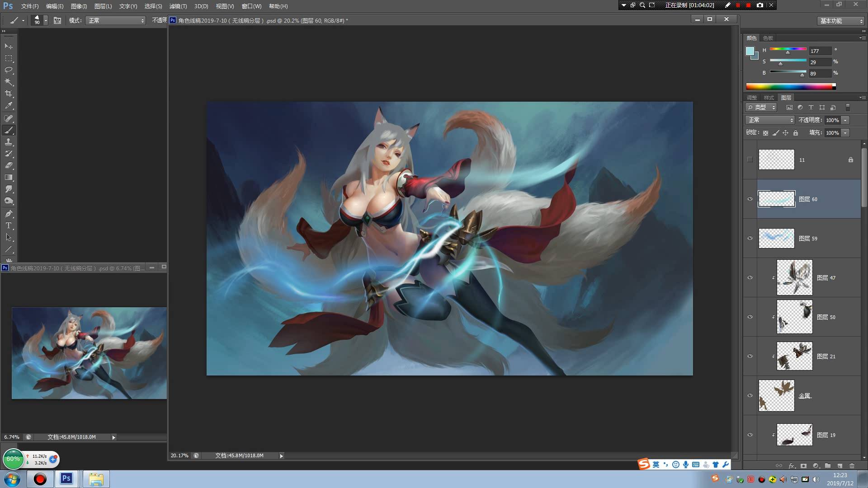Viewport: 868px width, 488px height.
Task: Select the Line tool
Action: (9, 249)
